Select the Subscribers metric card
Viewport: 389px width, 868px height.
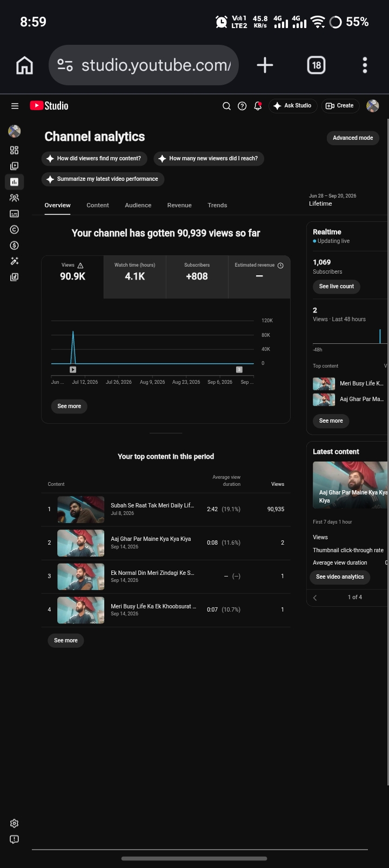(197, 277)
